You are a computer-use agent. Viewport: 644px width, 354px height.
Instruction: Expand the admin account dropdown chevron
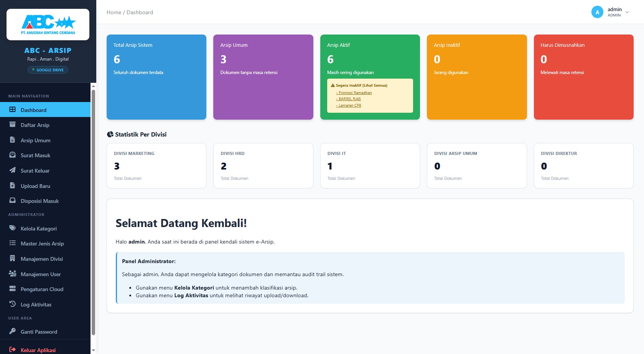tap(627, 12)
